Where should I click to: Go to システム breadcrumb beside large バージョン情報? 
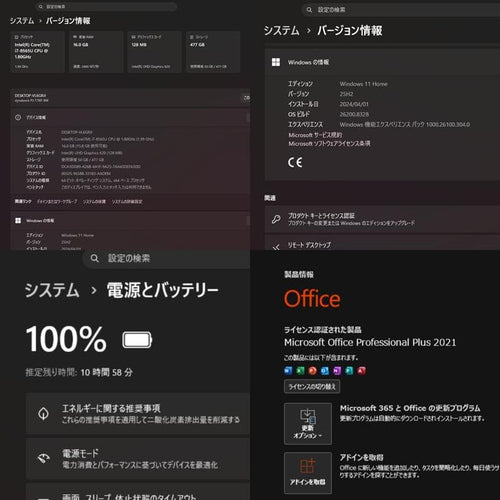point(282,31)
